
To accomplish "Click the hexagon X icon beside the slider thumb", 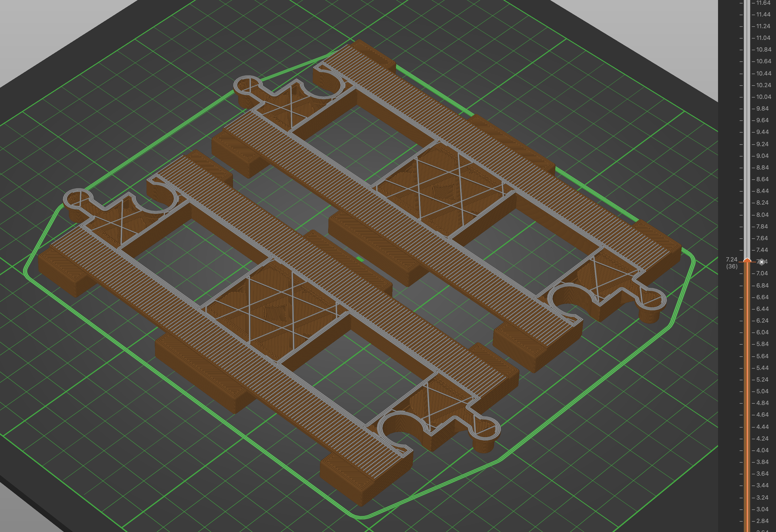I will tap(761, 262).
